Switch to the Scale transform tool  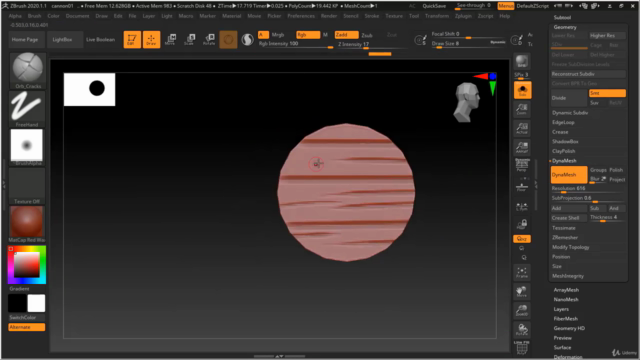pyautogui.click(x=190, y=40)
